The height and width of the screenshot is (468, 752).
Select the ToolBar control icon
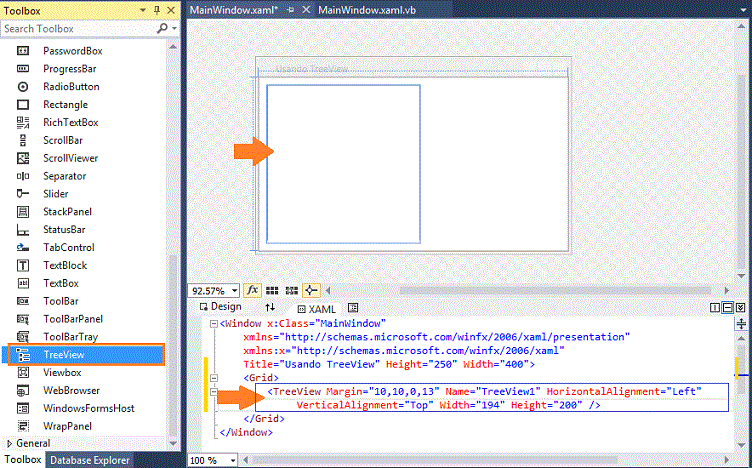point(23,301)
